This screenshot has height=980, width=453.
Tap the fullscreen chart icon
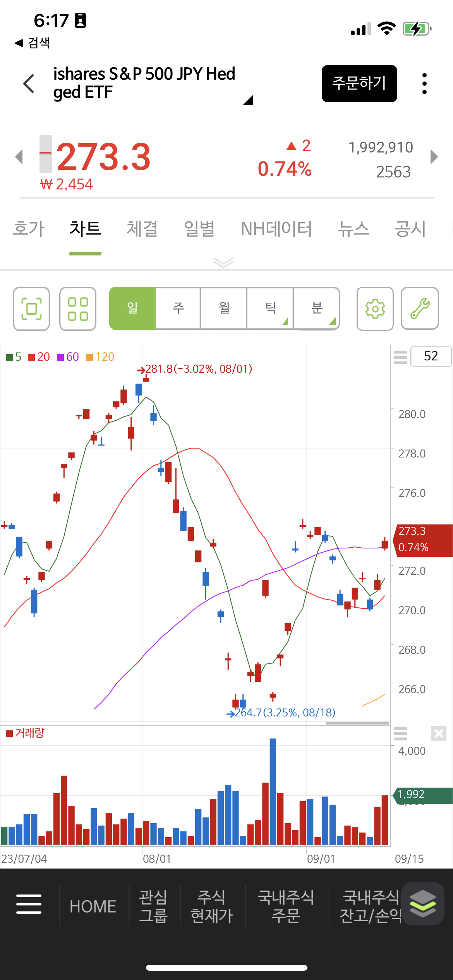(31, 309)
